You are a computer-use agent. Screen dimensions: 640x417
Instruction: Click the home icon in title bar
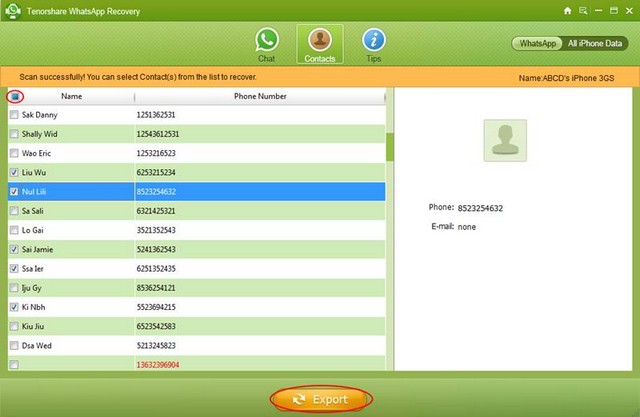click(567, 11)
